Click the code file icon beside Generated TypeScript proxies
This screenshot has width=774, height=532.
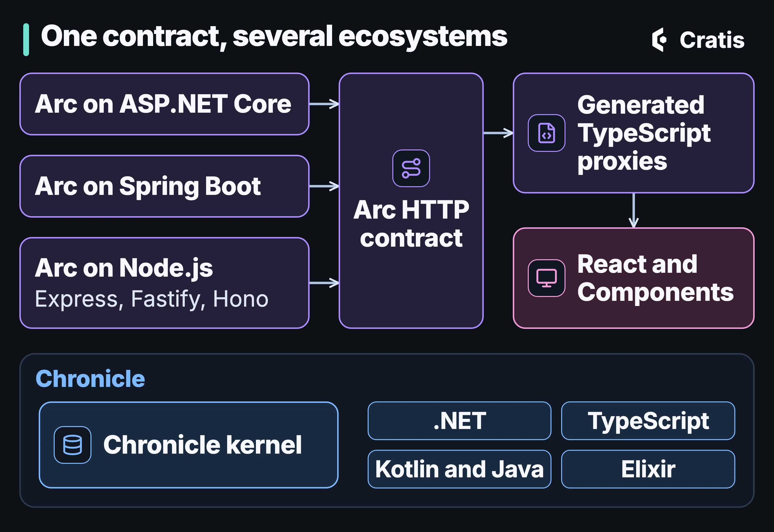(546, 133)
